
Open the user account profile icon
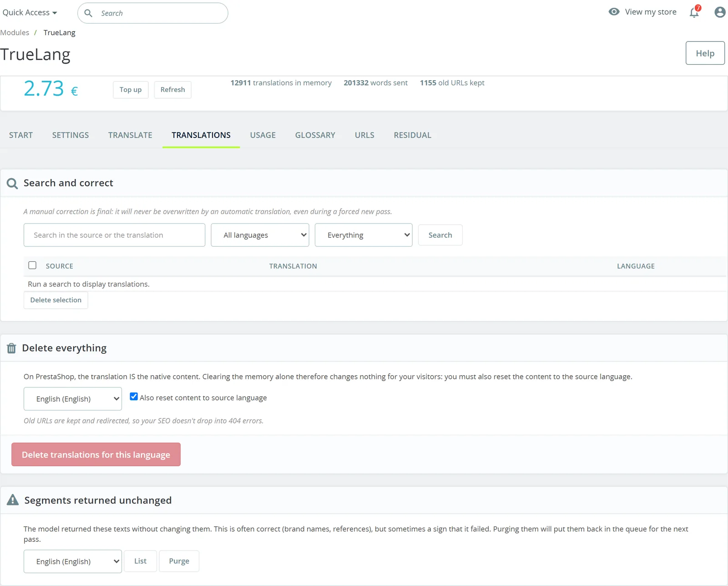(x=720, y=12)
